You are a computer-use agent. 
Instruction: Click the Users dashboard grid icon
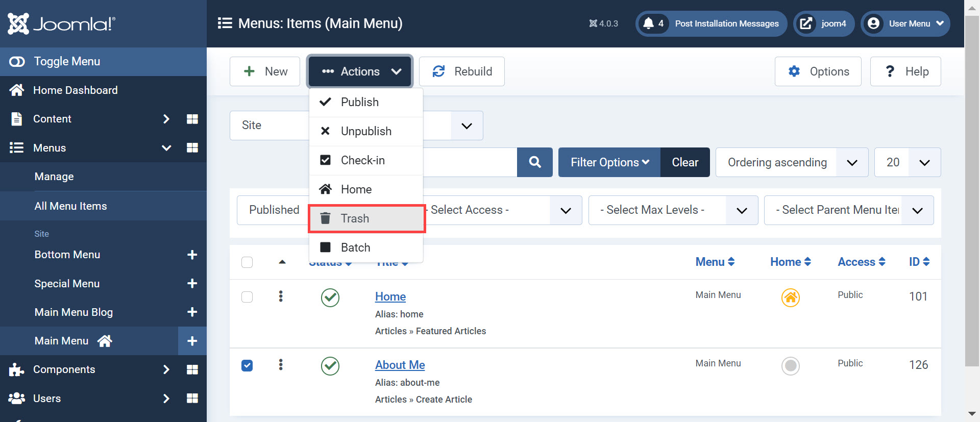pyautogui.click(x=192, y=399)
